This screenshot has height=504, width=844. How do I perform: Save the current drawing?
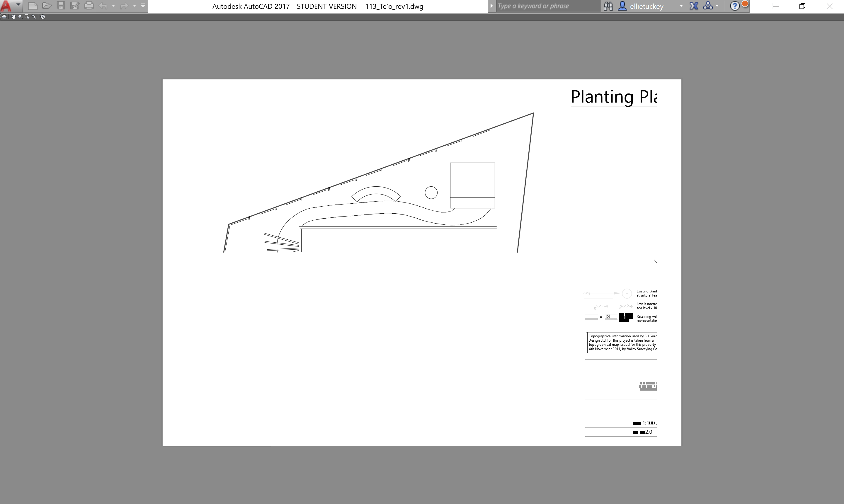61,6
